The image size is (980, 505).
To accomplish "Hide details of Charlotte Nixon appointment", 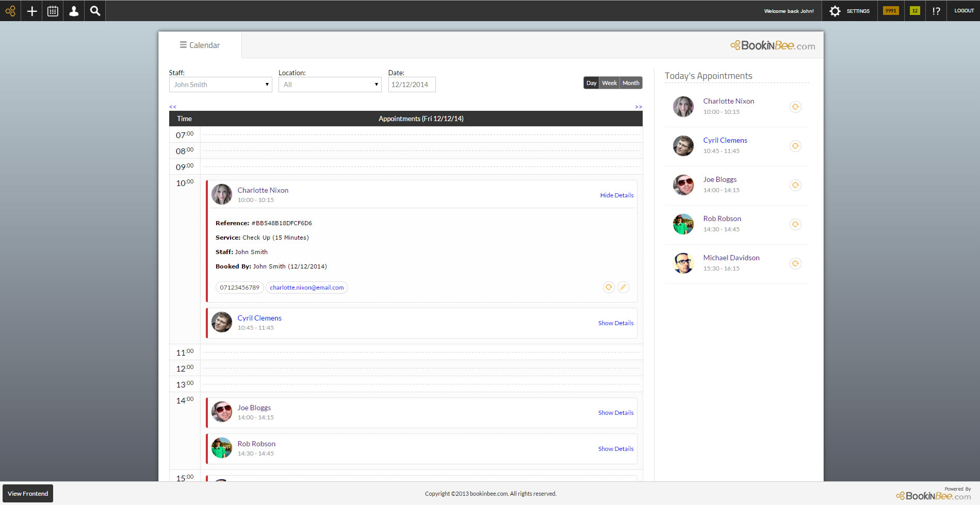I will pyautogui.click(x=616, y=195).
